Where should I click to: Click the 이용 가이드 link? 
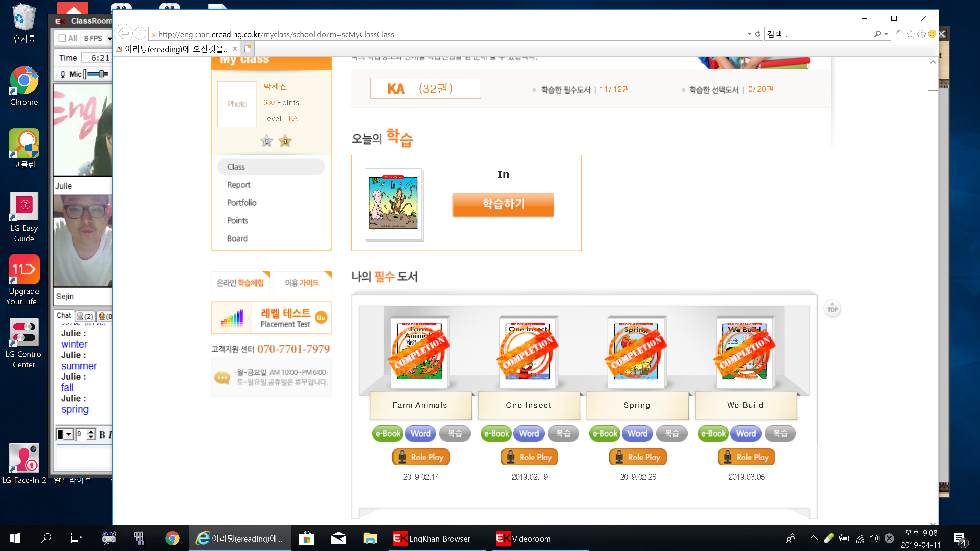click(x=302, y=283)
